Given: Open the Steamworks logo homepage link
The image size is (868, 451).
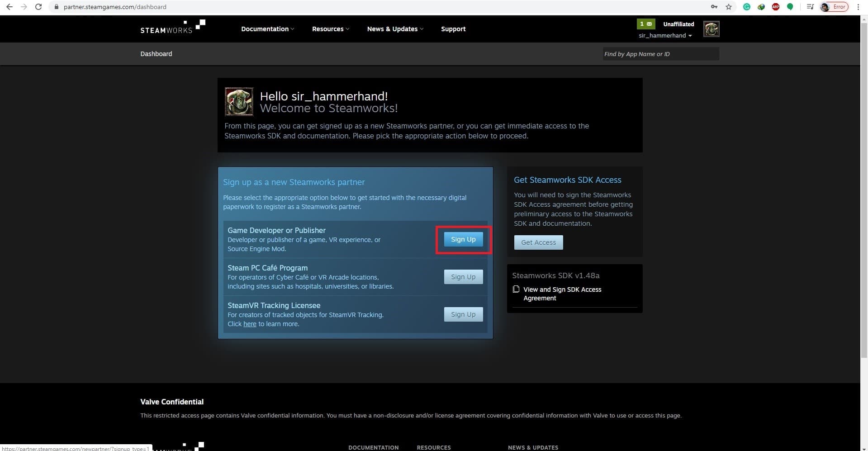Looking at the screenshot, I should tap(172, 28).
